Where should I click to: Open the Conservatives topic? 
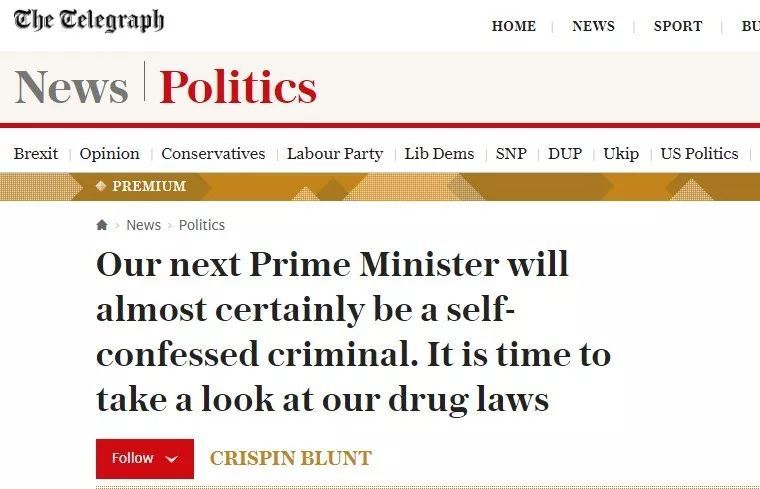[213, 154]
